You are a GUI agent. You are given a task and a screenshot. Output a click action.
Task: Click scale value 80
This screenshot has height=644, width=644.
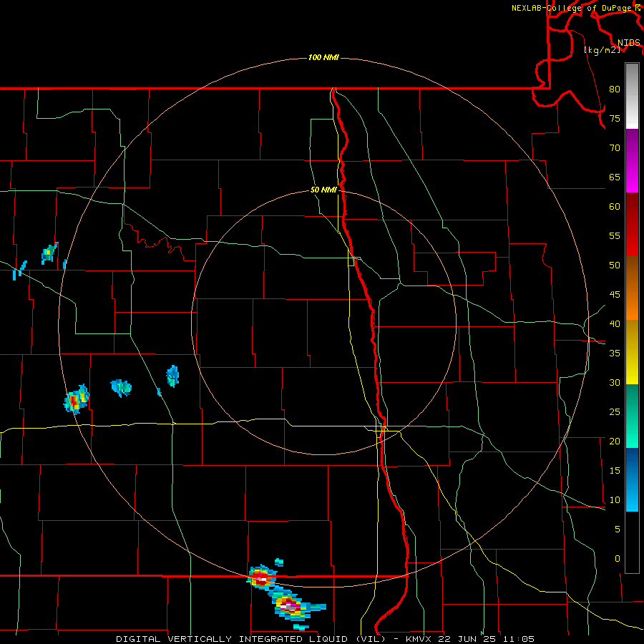[x=615, y=89]
